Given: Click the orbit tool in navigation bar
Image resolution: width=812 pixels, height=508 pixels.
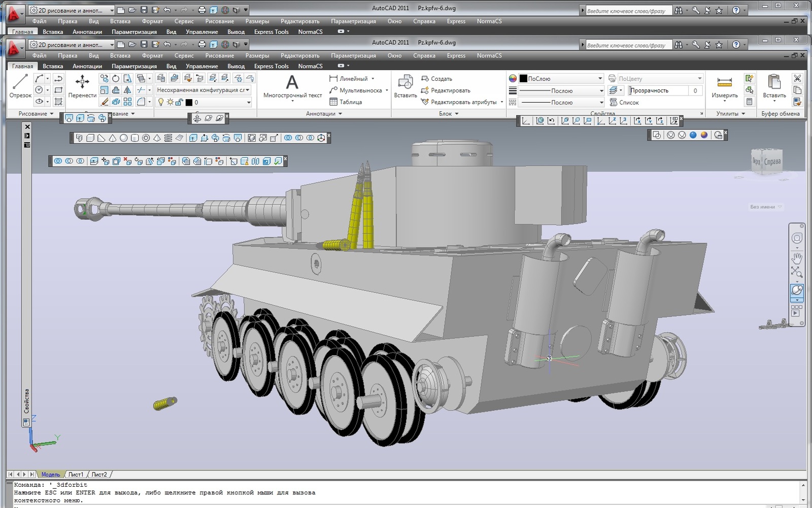Looking at the screenshot, I should tap(797, 291).
